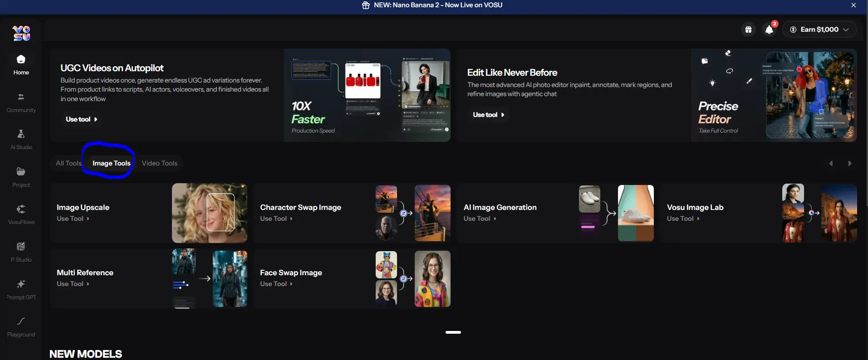This screenshot has height=360, width=868.
Task: Open the Face Swap Image result thumbnail
Action: click(432, 279)
